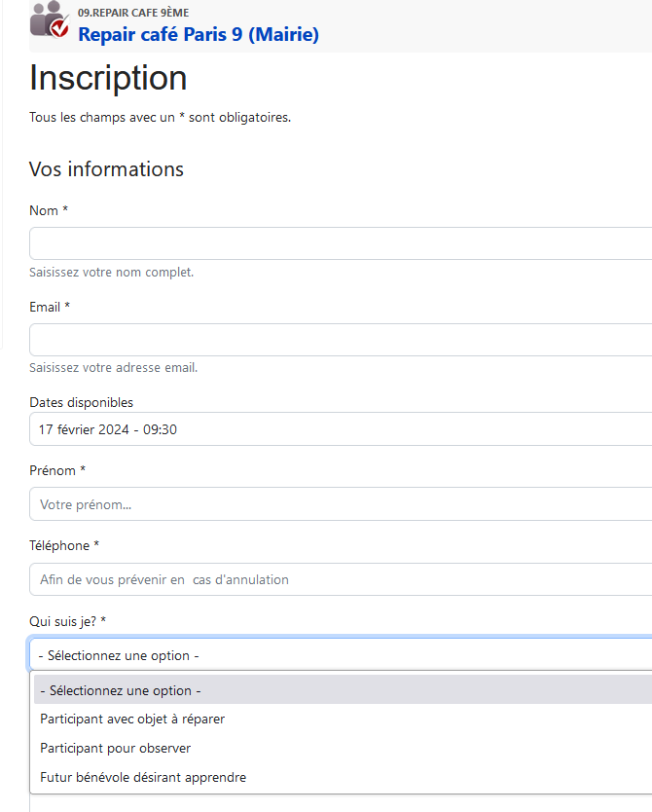Click the "Dates disponibles" label

click(x=82, y=403)
